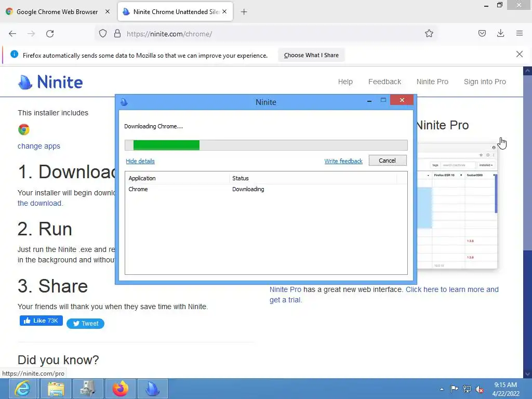Screen dimensions: 532x399
Task: Open File Explorer from the taskbar
Action: tap(56, 389)
